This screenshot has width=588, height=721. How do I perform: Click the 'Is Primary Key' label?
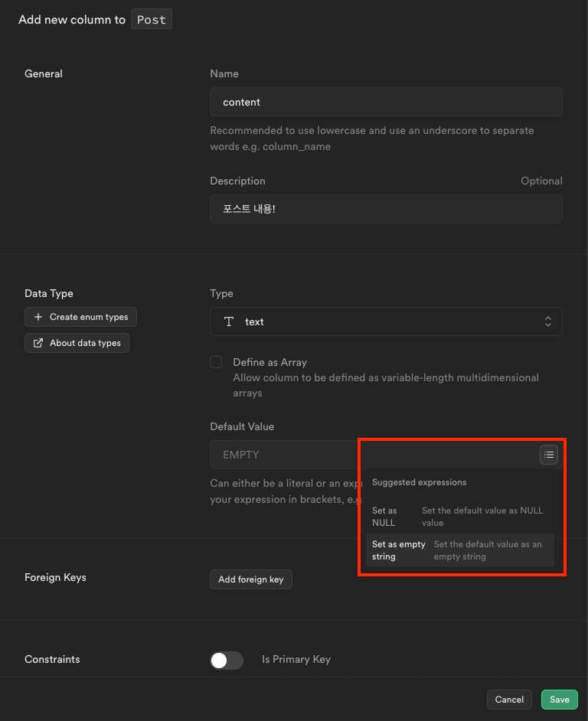pos(296,659)
